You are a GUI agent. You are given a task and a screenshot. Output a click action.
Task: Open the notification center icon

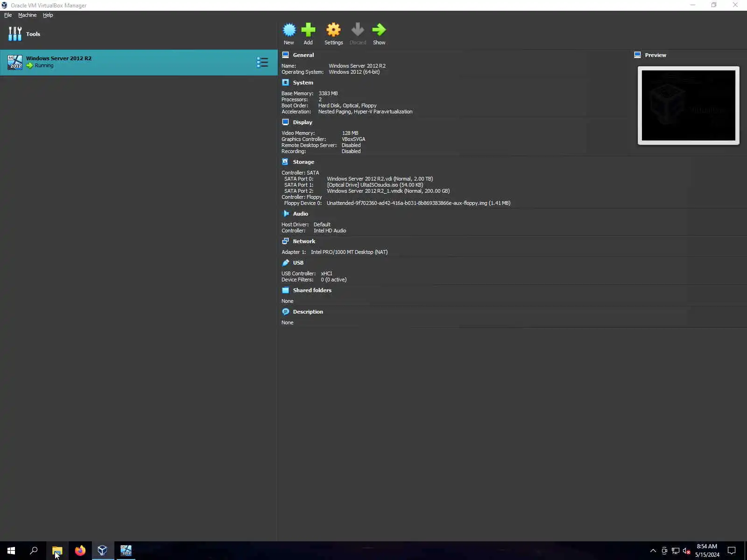[x=732, y=551]
